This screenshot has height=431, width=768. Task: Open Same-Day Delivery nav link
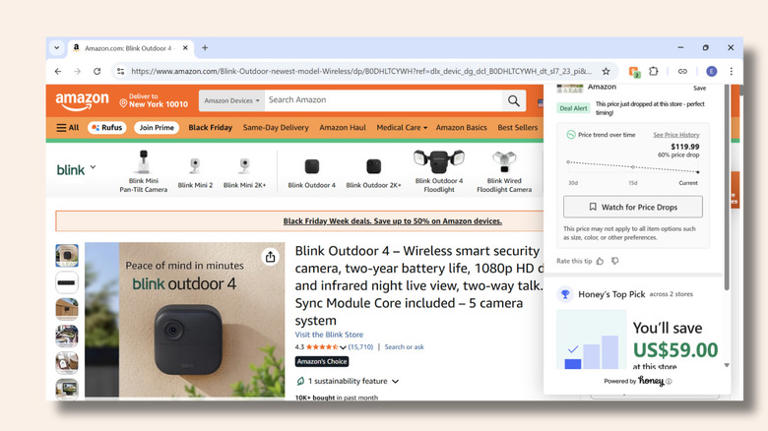pos(276,128)
